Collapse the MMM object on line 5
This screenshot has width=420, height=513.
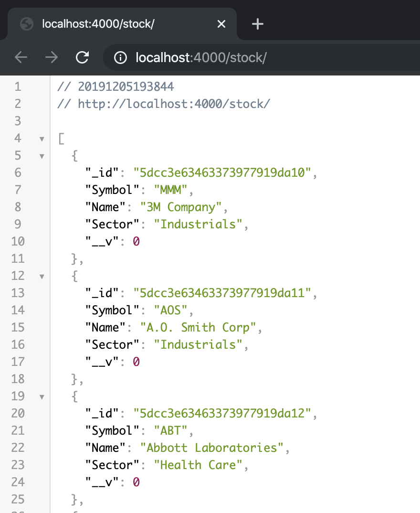coord(42,156)
